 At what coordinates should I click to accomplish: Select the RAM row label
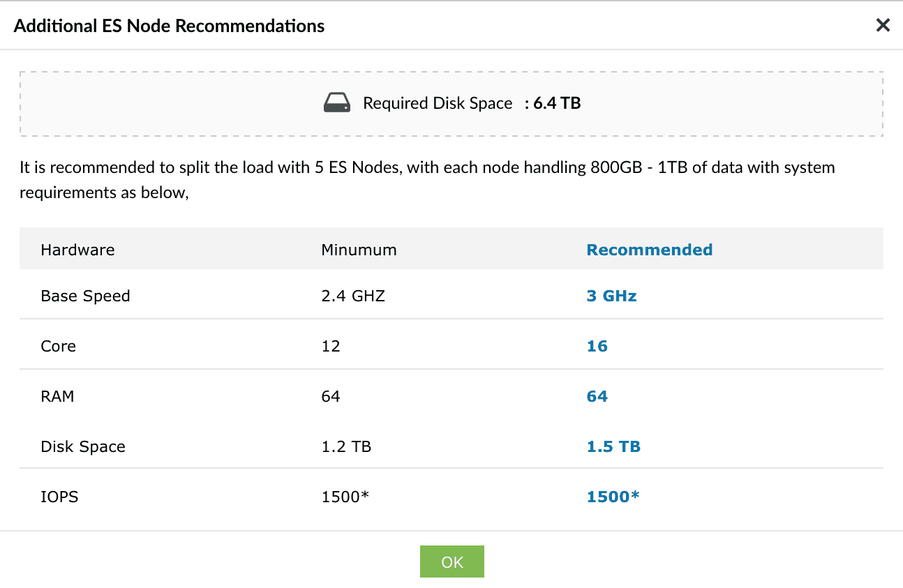point(57,396)
